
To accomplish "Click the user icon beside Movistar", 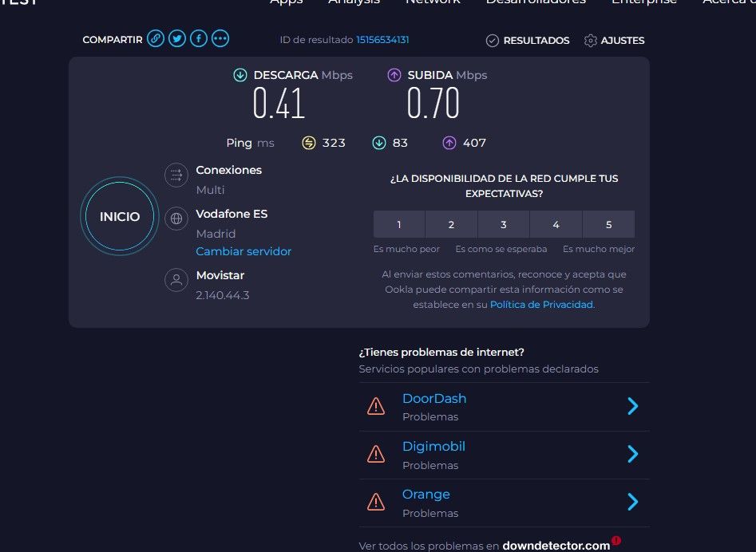I will click(x=176, y=279).
